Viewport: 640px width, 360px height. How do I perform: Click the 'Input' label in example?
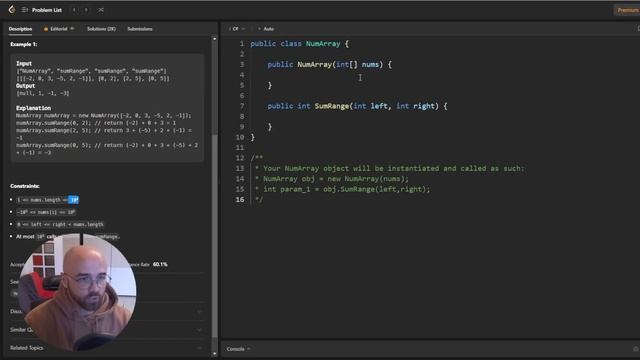[24, 64]
